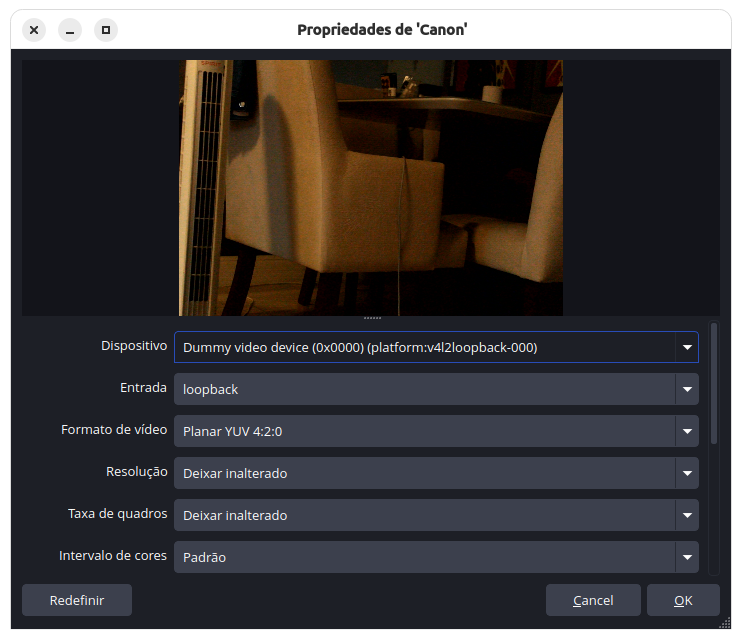This screenshot has width=742, height=640.
Task: Close the Propriedades de 'Canon' dialog
Action: [x=34, y=30]
